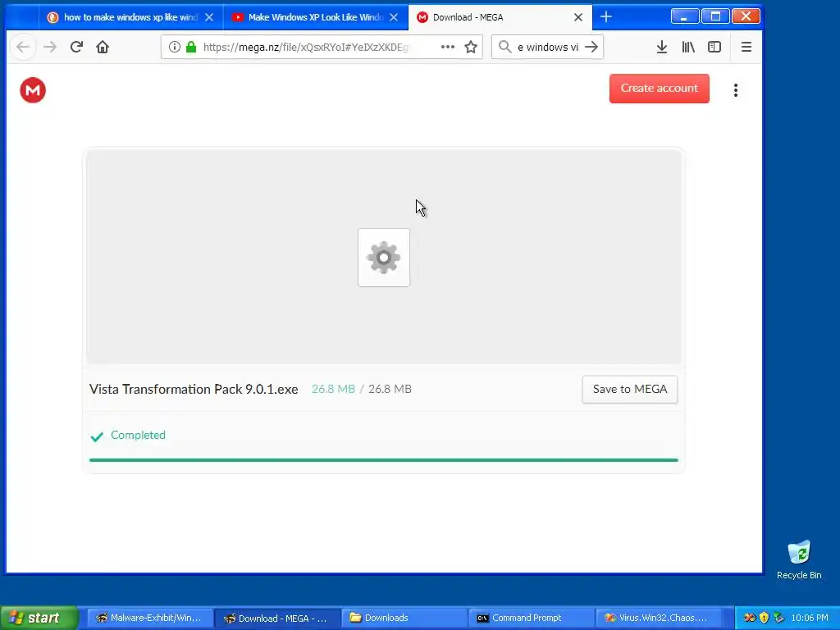Click file name Vista Transformation Pack 9.0.1.exe

pos(194,390)
